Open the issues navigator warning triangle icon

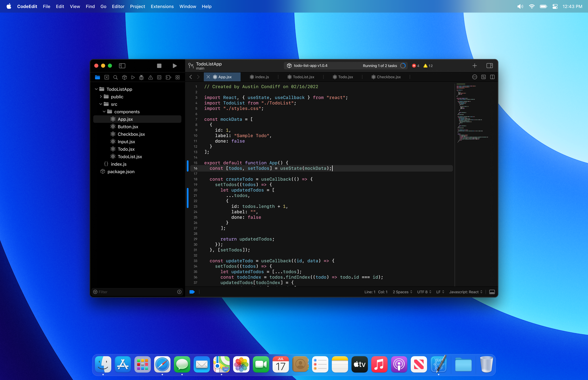pos(150,77)
